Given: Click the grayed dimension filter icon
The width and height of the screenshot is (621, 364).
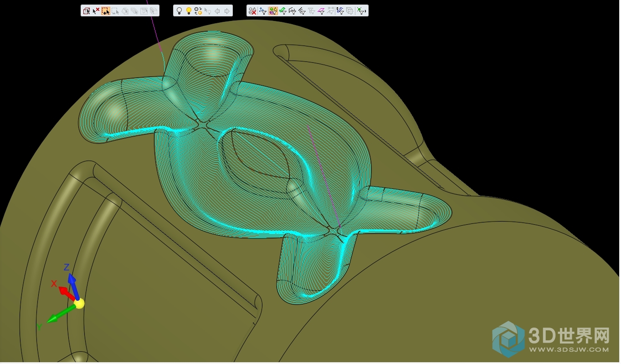Looking at the screenshot, I should pos(331,11).
